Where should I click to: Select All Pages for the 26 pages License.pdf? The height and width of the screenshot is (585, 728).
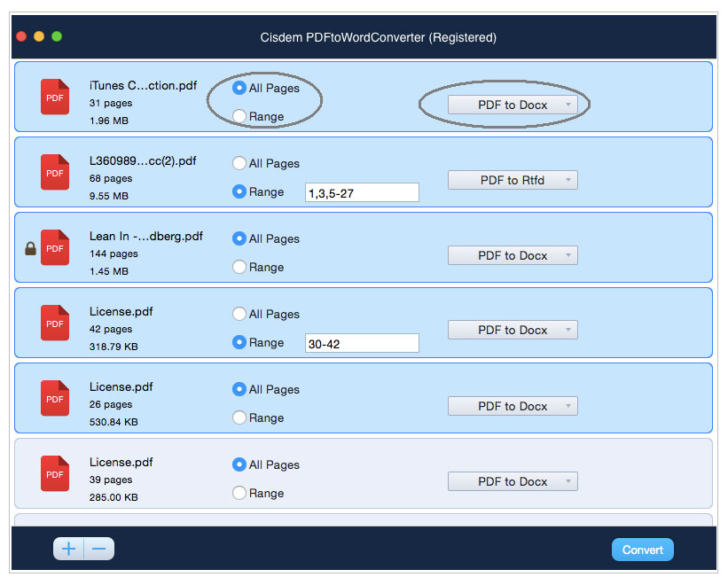(239, 389)
